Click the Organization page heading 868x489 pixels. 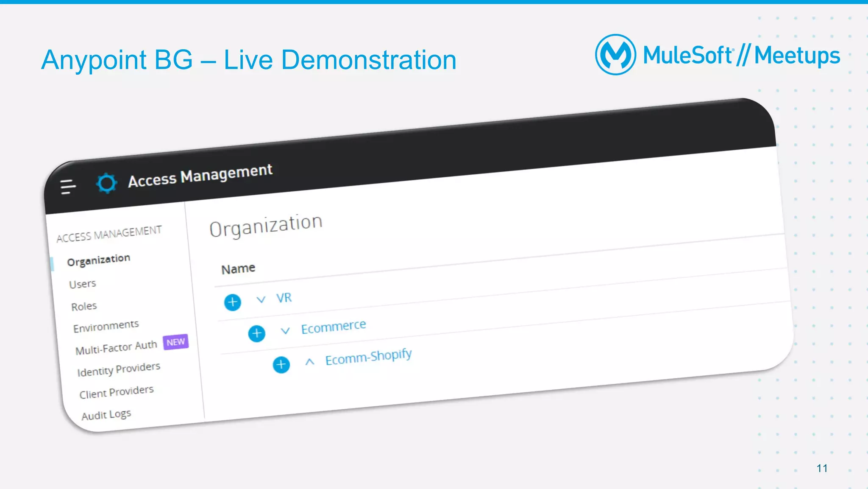[x=266, y=226]
